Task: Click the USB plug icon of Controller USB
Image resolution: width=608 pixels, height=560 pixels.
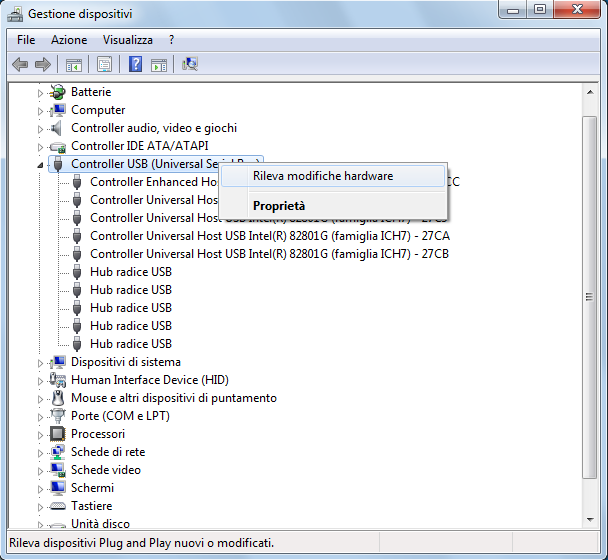Action: (58, 164)
